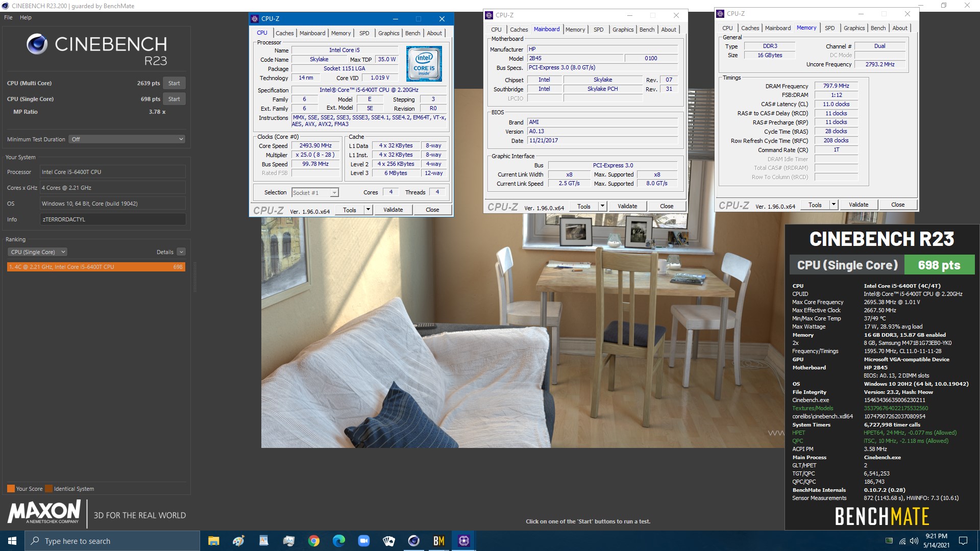Open Tools dropdown arrow in Memory CPU-Z
The height and width of the screenshot is (551, 980).
pyautogui.click(x=834, y=205)
